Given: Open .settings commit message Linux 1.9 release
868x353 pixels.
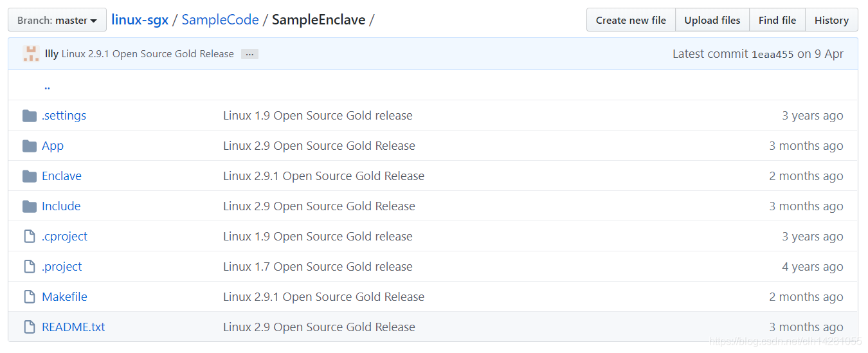Looking at the screenshot, I should pyautogui.click(x=318, y=116).
